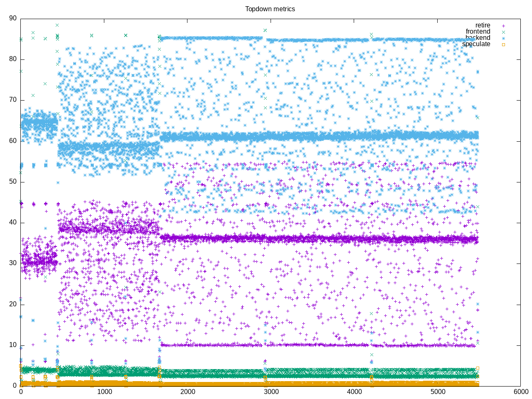
Task: Click the 40 label on the y-axis
Action: click(13, 222)
